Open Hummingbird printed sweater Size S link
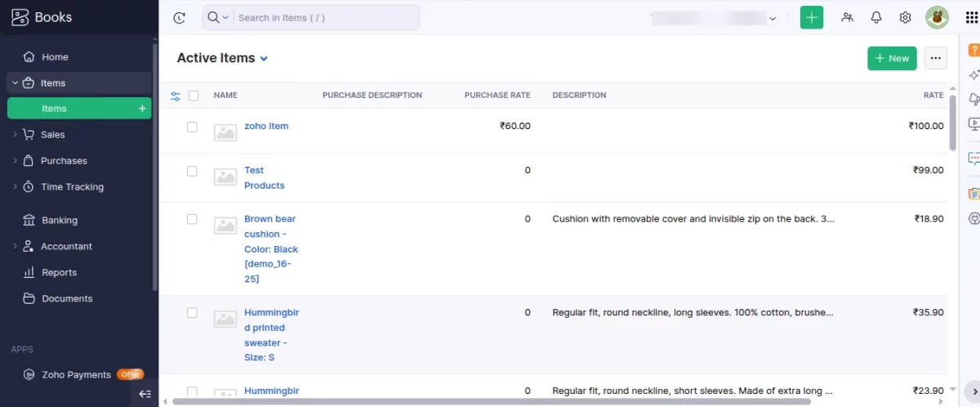 click(271, 335)
